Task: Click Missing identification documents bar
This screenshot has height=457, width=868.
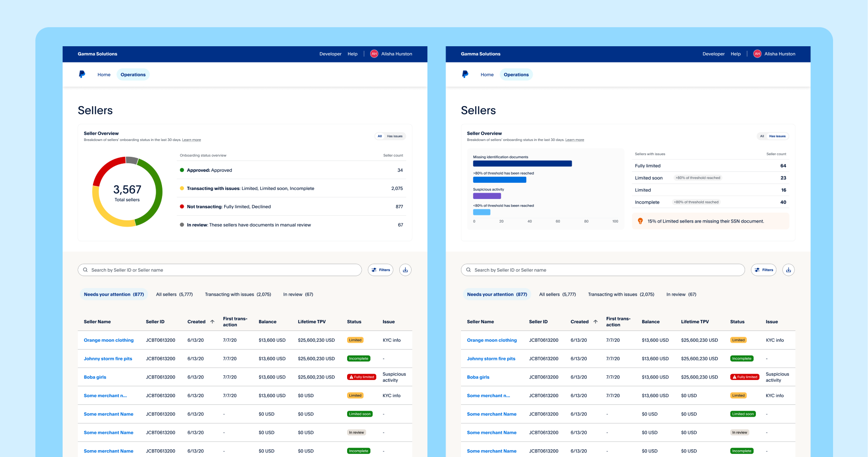Action: point(522,164)
